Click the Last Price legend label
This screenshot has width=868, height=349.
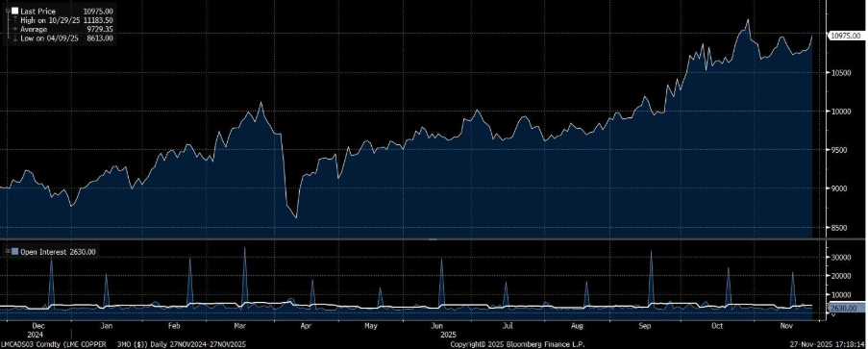point(38,12)
